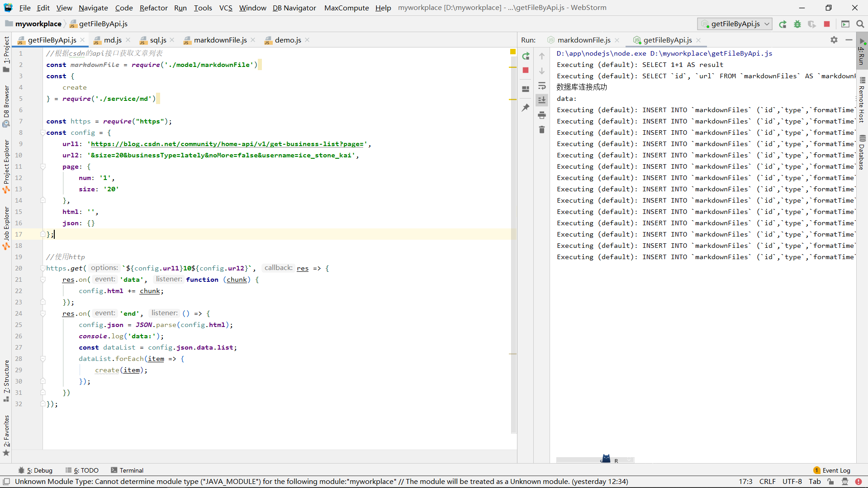
Task: Open the Project tool window
Action: pos(6,54)
